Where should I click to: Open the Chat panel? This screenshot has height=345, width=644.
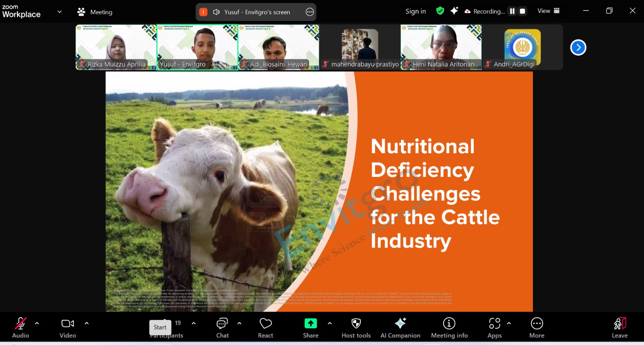click(222, 328)
